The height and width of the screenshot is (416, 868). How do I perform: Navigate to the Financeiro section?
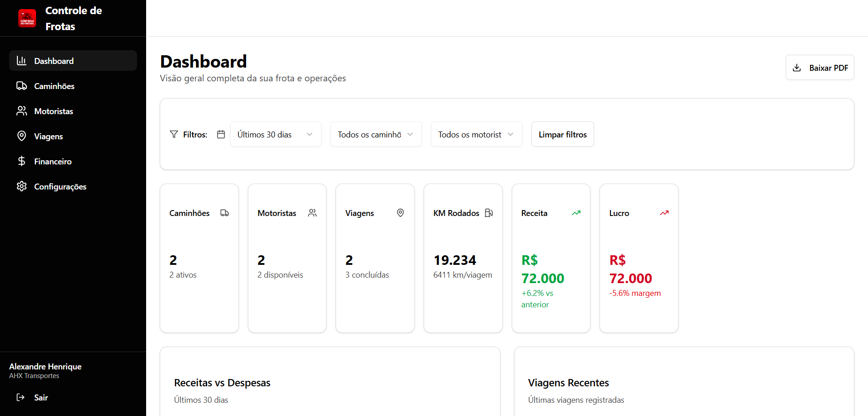pyautogui.click(x=53, y=161)
